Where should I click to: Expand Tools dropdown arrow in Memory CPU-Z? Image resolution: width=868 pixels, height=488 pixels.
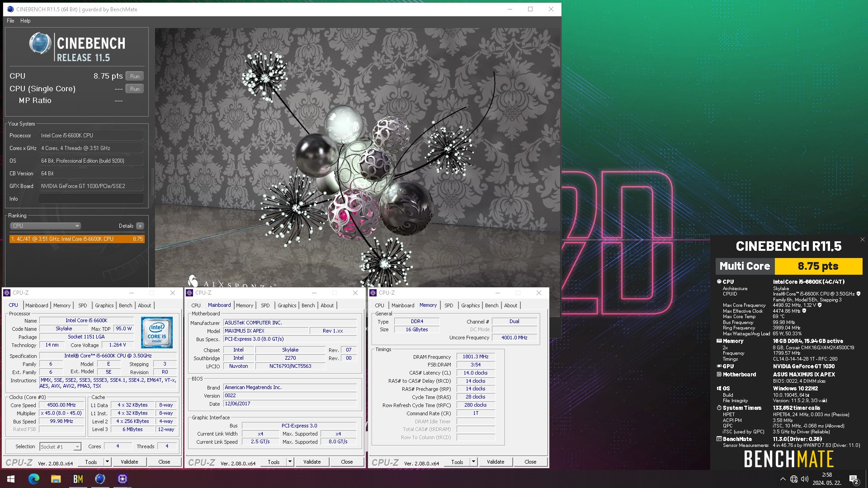pos(473,462)
